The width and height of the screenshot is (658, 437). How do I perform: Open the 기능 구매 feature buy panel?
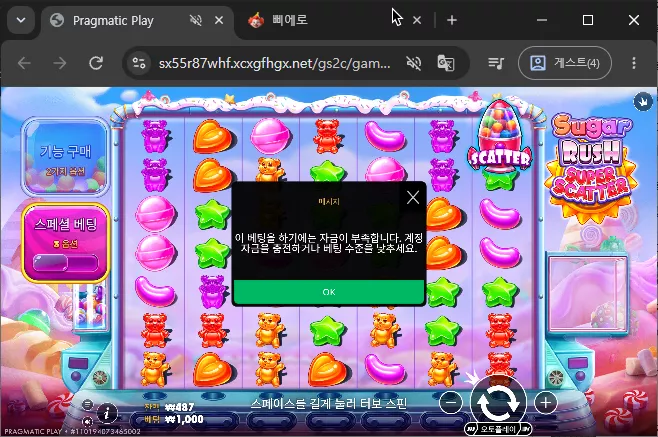(x=65, y=157)
